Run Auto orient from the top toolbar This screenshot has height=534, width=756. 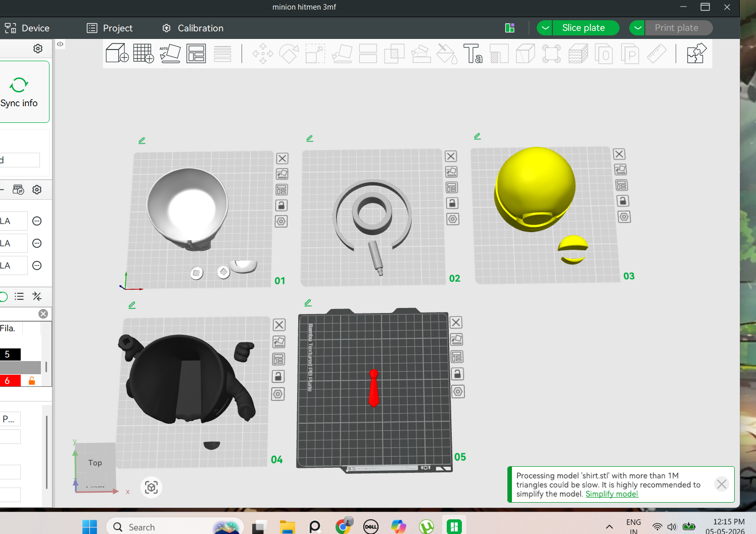170,53
